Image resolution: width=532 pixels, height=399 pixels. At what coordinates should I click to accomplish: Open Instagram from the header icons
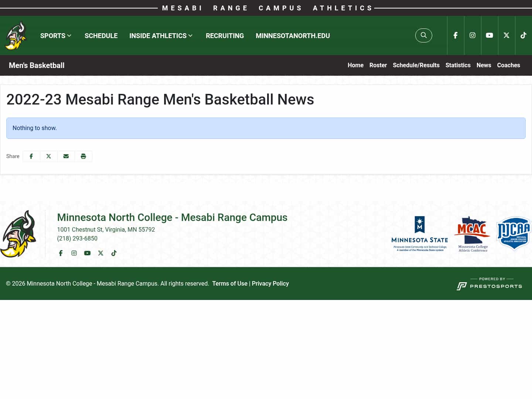point(473,35)
